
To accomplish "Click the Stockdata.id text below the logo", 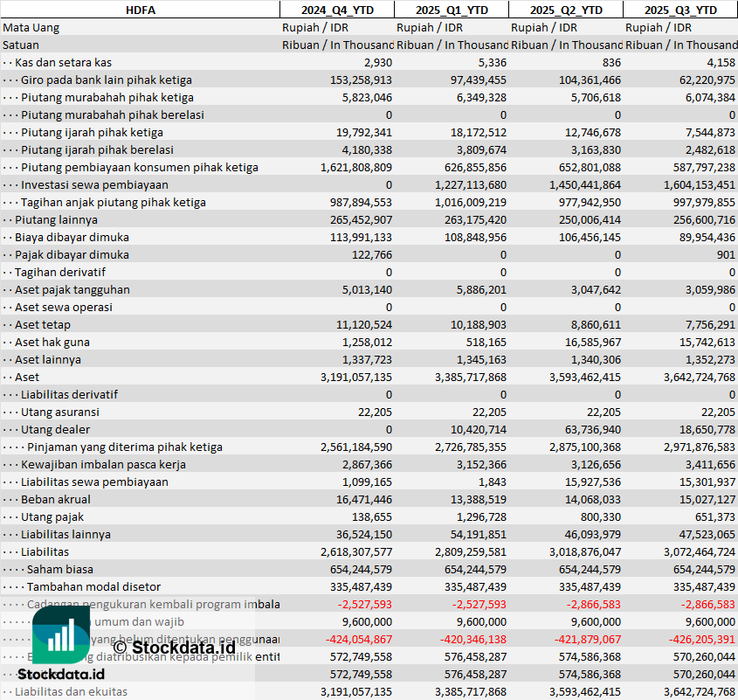I will [x=61, y=674].
